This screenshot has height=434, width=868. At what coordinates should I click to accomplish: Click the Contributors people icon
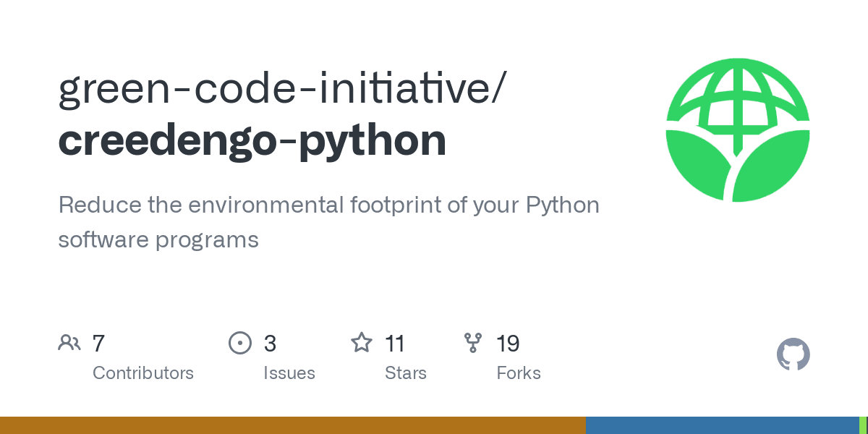click(x=69, y=343)
